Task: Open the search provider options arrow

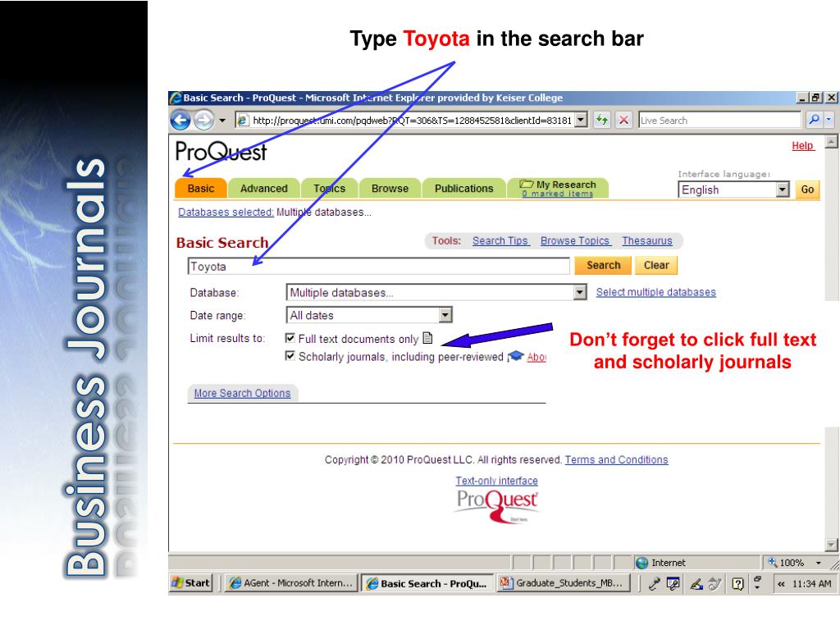Action: tap(829, 120)
